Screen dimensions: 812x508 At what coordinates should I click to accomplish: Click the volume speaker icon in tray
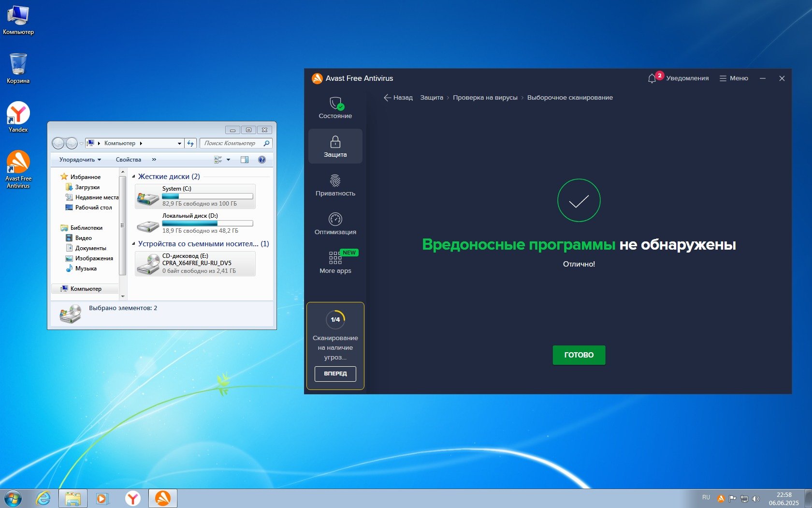tap(756, 499)
